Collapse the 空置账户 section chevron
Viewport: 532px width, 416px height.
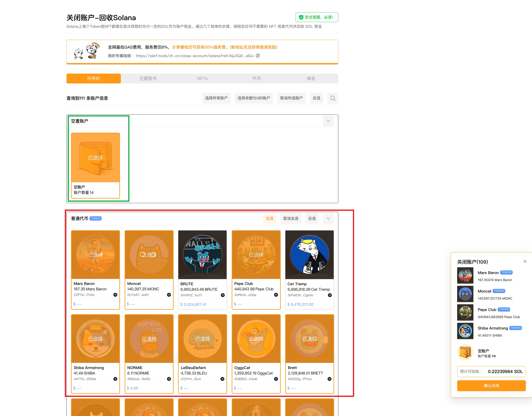click(x=328, y=121)
